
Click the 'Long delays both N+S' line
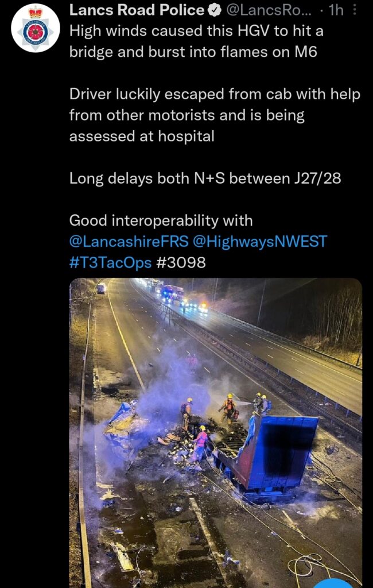click(x=205, y=179)
